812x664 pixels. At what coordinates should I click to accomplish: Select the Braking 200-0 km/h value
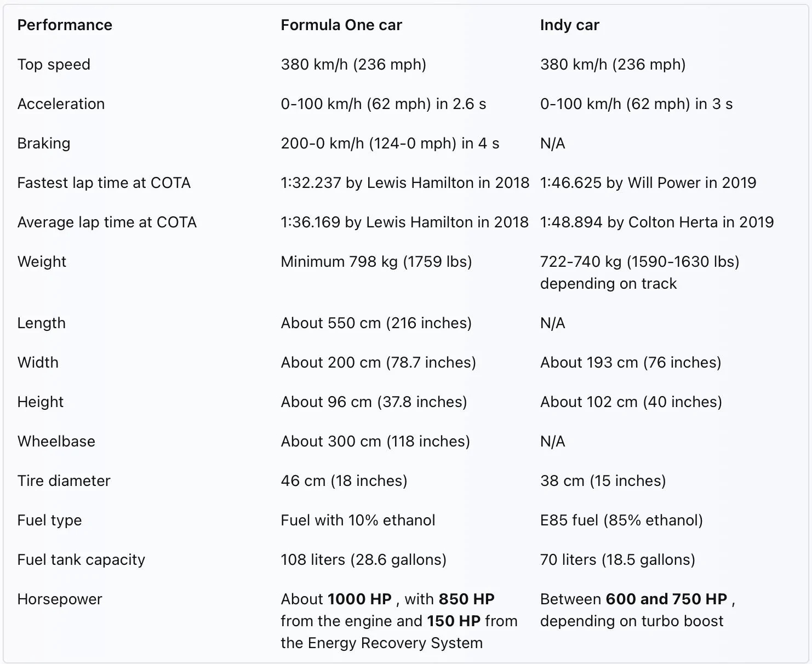click(x=390, y=144)
